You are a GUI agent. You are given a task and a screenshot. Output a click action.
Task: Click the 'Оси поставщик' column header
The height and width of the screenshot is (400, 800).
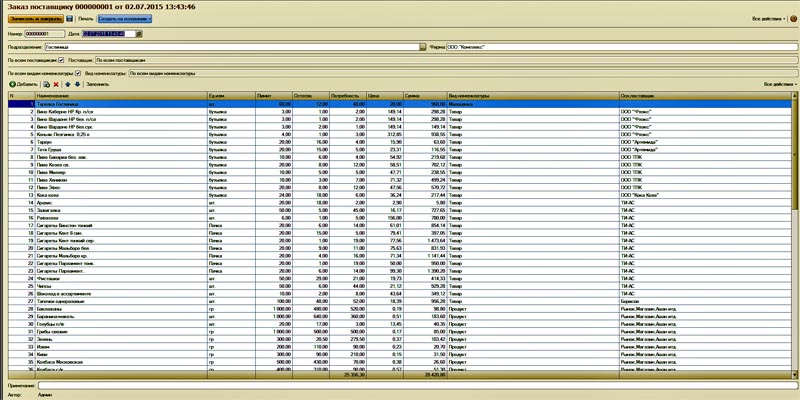coord(700,96)
